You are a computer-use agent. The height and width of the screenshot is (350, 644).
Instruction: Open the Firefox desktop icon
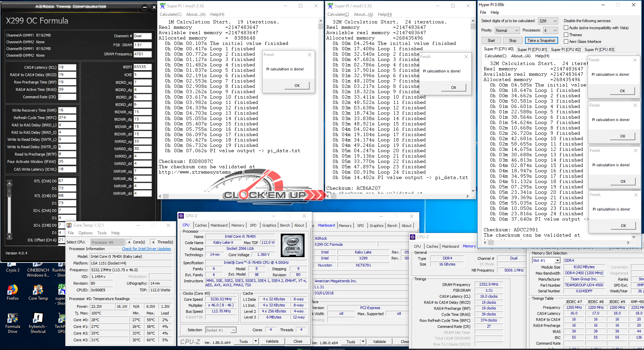[12, 289]
